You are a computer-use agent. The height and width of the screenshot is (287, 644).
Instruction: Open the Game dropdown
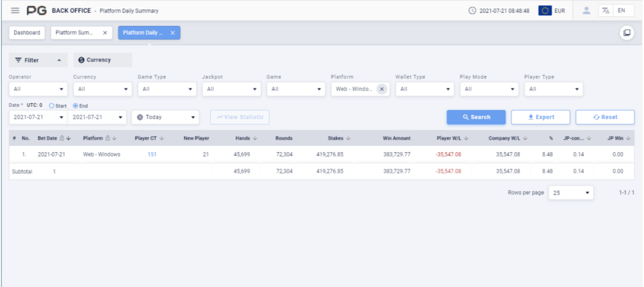296,89
